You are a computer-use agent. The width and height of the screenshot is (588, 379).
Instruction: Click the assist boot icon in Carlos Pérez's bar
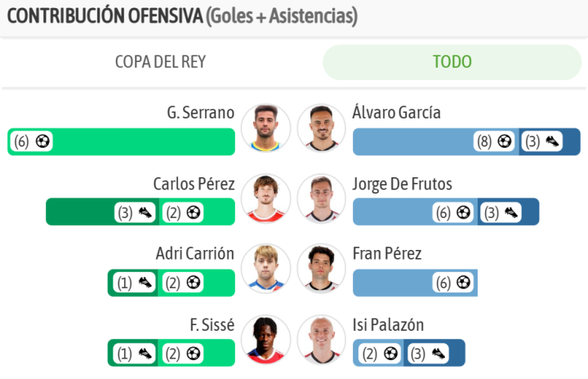tap(146, 212)
